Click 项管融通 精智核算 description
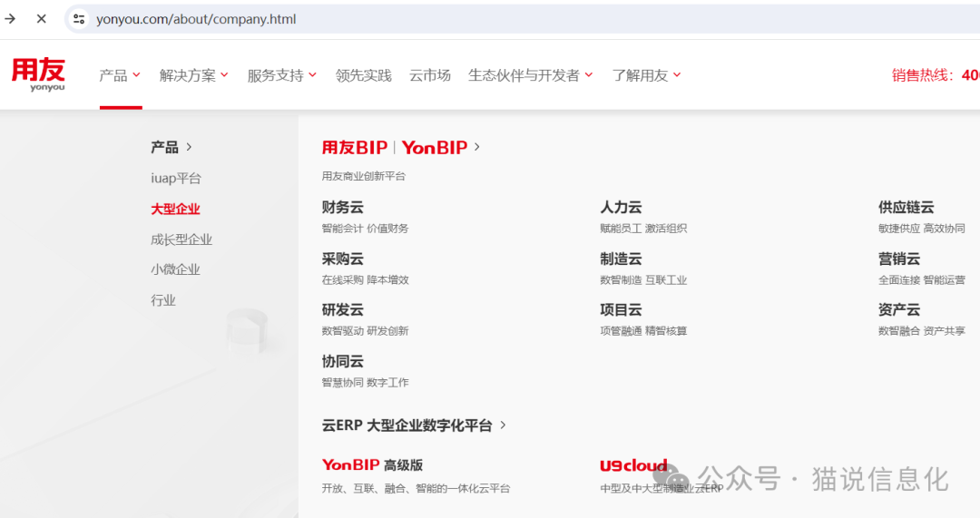The height and width of the screenshot is (518, 980). 643,331
